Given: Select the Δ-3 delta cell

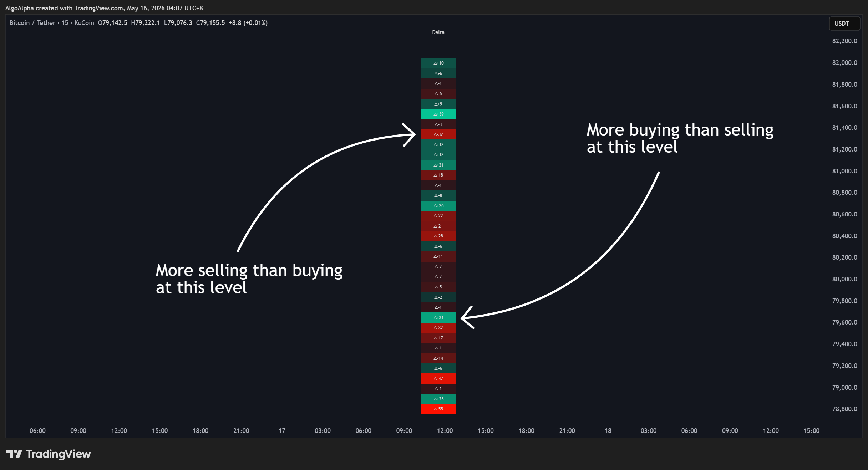Looking at the screenshot, I should [x=438, y=124].
